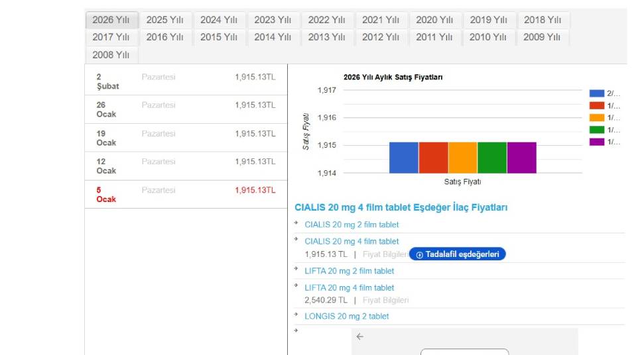
Task: Open Fiyat Bilgileri under LIFTA 20 mg 4
Action: [385, 300]
